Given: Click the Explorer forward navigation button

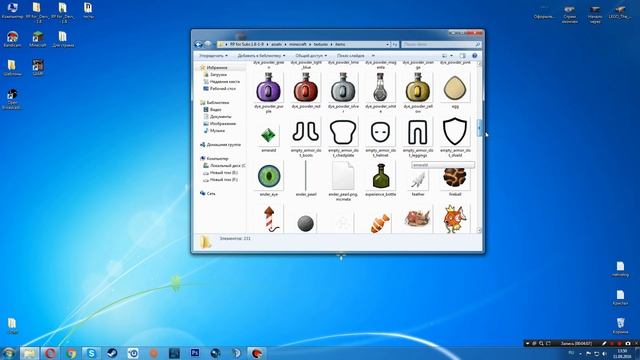Looking at the screenshot, I should pos(208,44).
